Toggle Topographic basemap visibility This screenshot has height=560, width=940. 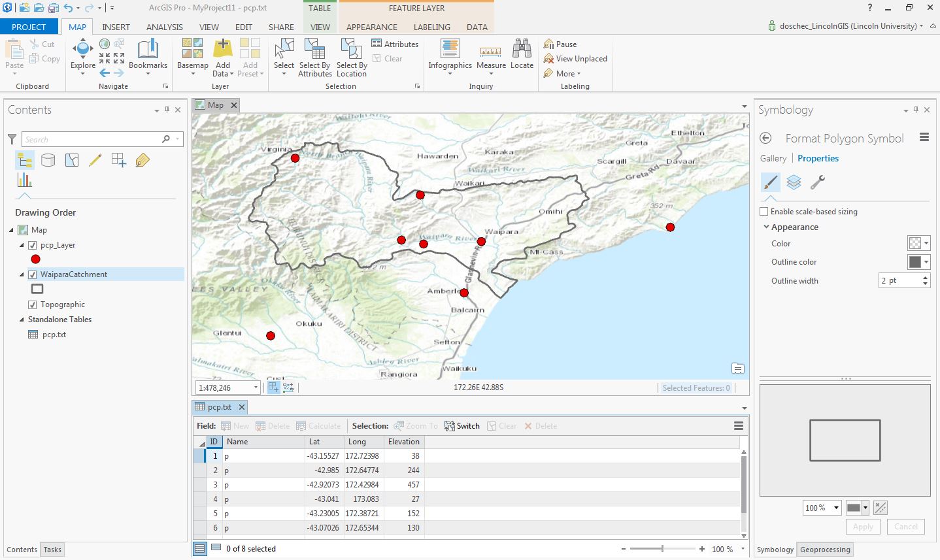tap(32, 305)
